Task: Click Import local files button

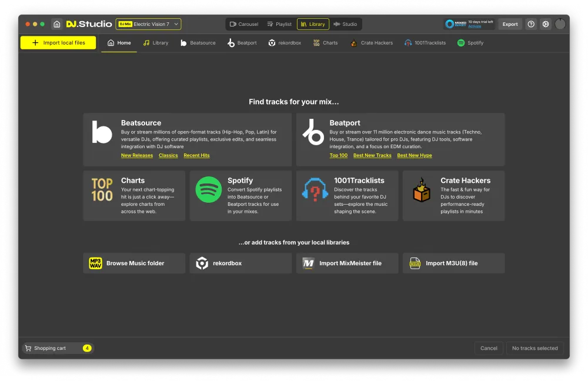Action: coord(58,43)
